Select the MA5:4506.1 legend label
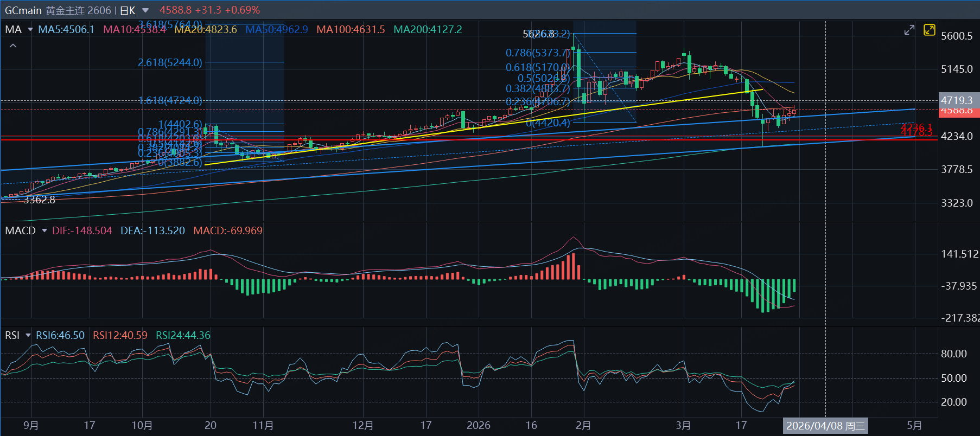This screenshot has height=436, width=980. pyautogui.click(x=66, y=29)
